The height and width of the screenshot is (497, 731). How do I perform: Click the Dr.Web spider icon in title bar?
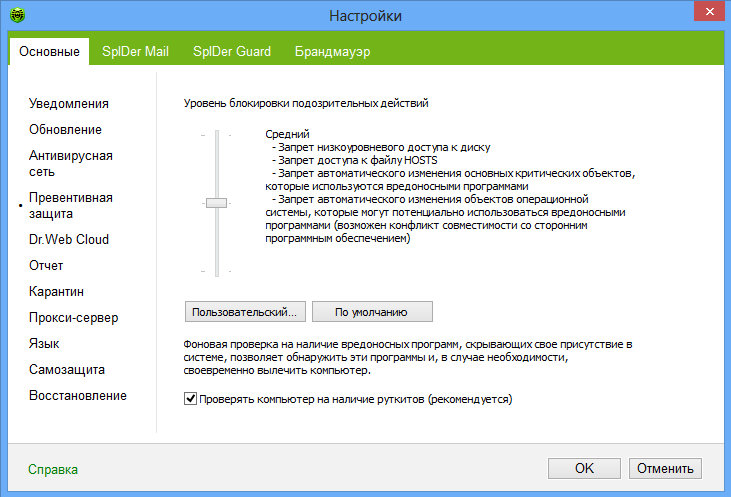18,15
